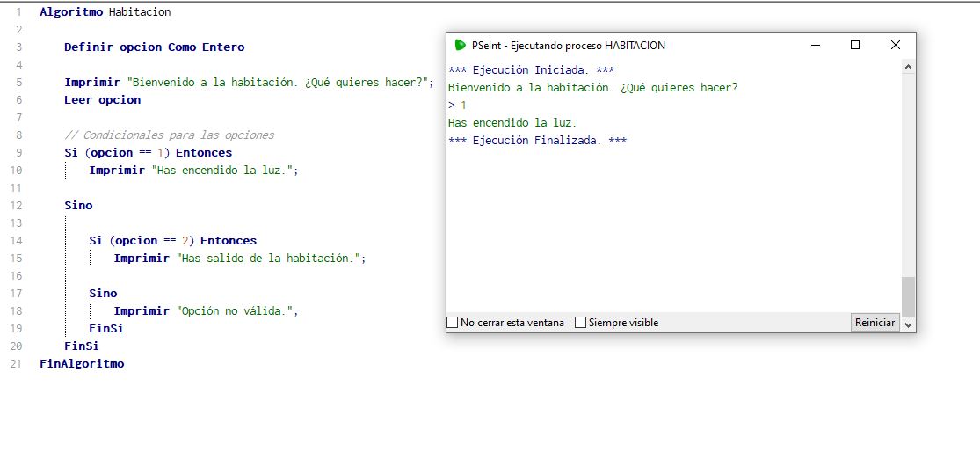Click the execution window scrollbar thumb
980x452 pixels.
pos(909,296)
